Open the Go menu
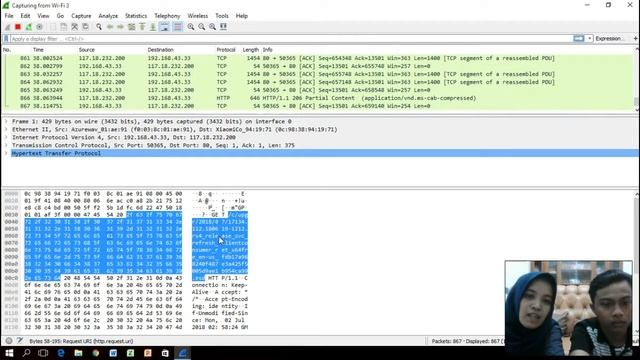 [60, 16]
